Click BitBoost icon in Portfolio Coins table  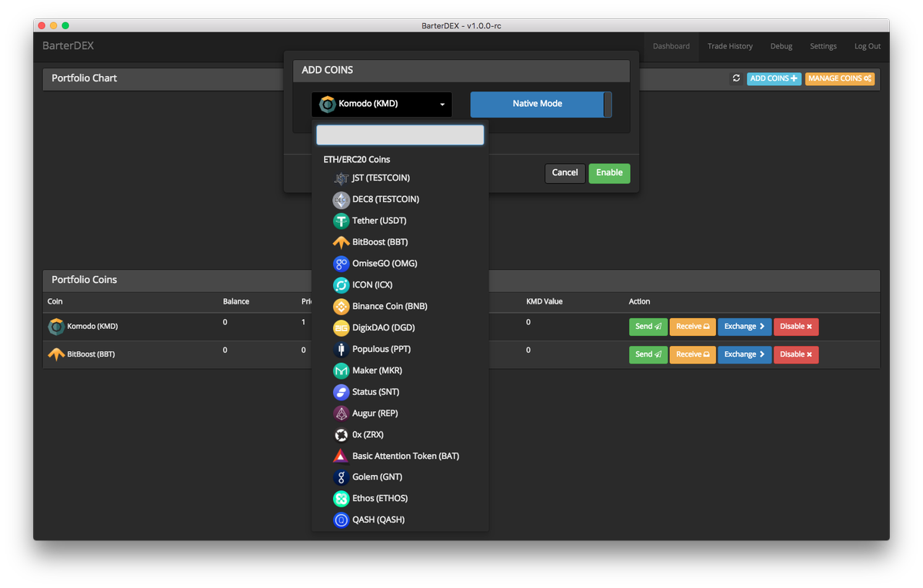pos(56,354)
